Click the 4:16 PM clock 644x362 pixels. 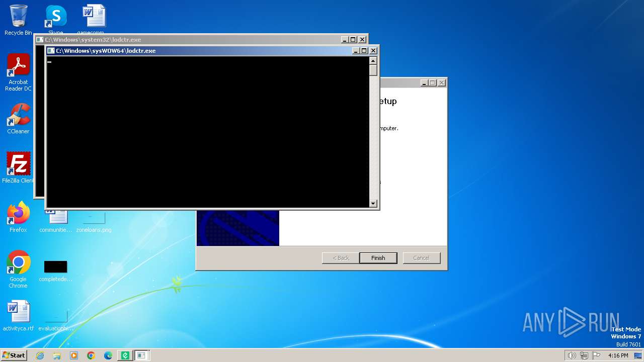(618, 355)
